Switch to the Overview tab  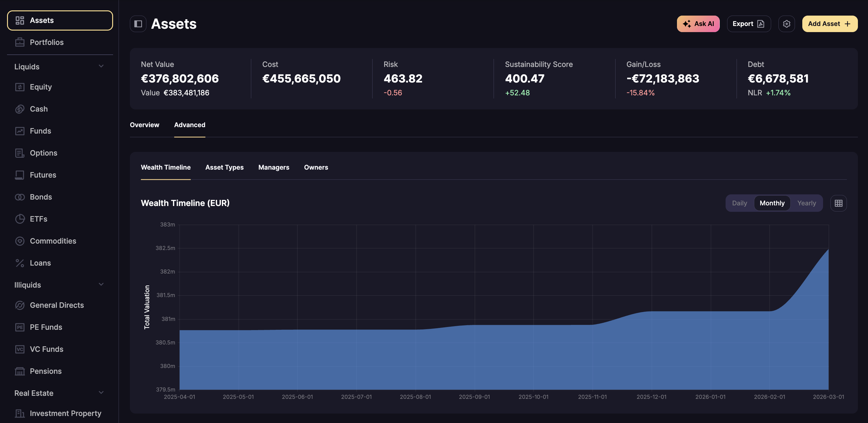[144, 125]
